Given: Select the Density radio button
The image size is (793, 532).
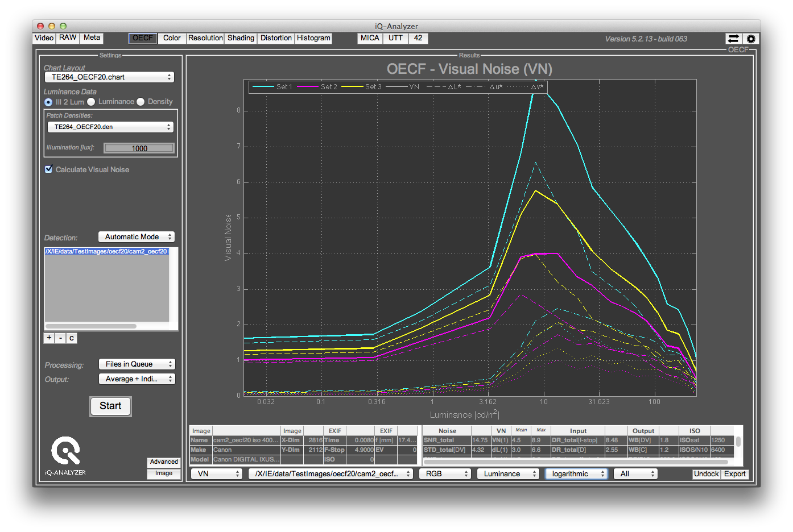Looking at the screenshot, I should (141, 102).
